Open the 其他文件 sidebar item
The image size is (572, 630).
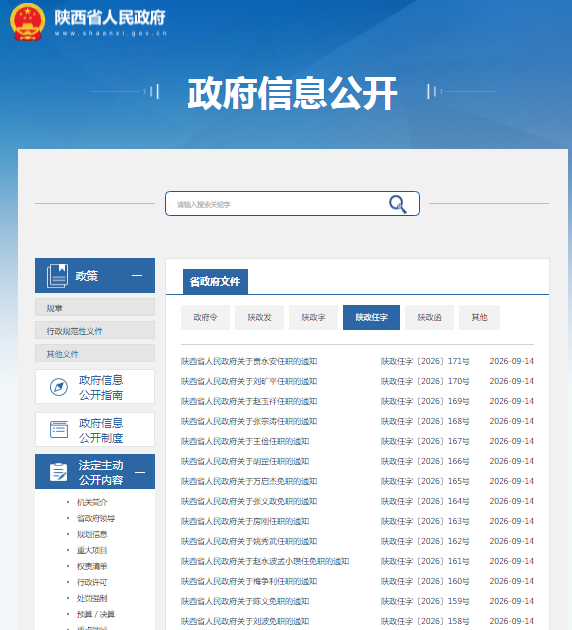(x=95, y=354)
